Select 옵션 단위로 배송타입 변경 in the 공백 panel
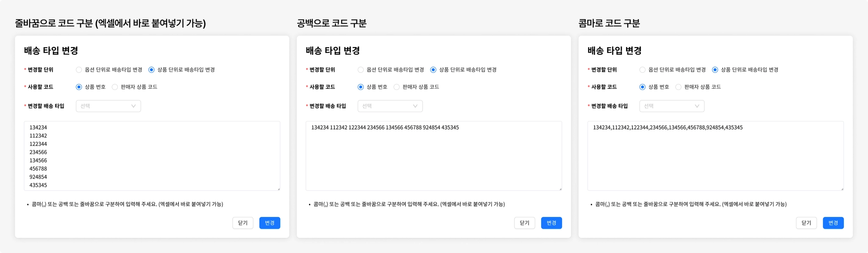 [x=361, y=70]
